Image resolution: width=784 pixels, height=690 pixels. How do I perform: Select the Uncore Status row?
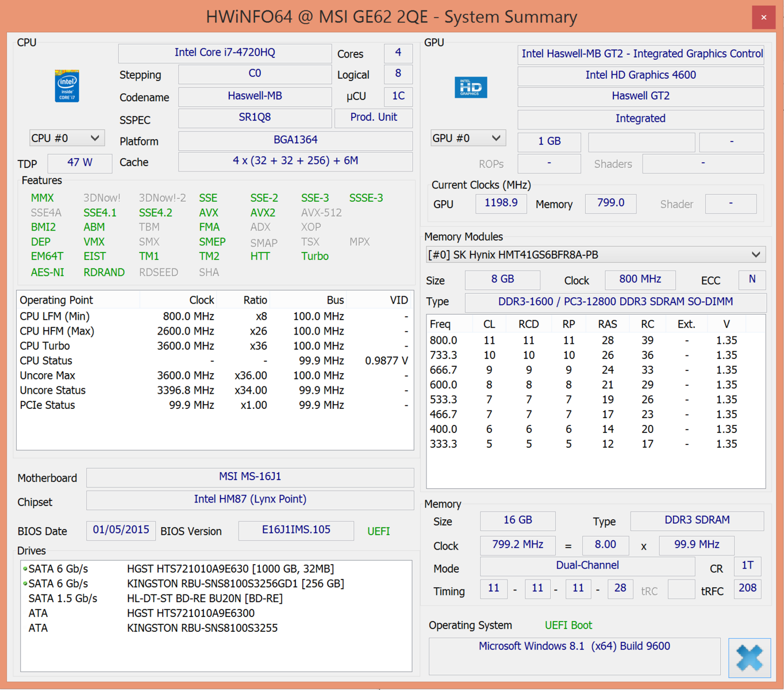point(215,390)
